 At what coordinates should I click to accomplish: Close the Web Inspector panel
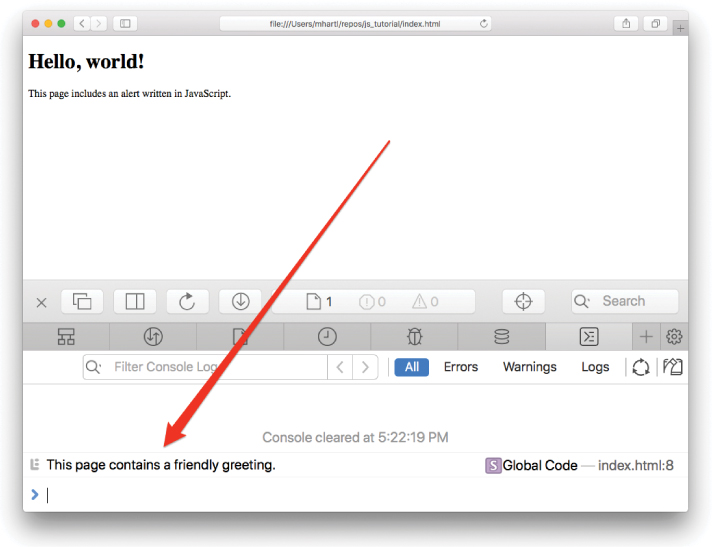pos(41,302)
